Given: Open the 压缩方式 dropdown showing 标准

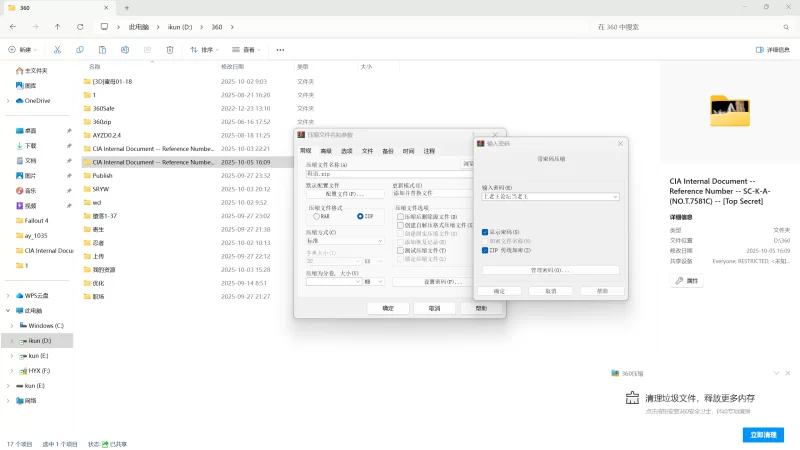Looking at the screenshot, I should [x=345, y=241].
